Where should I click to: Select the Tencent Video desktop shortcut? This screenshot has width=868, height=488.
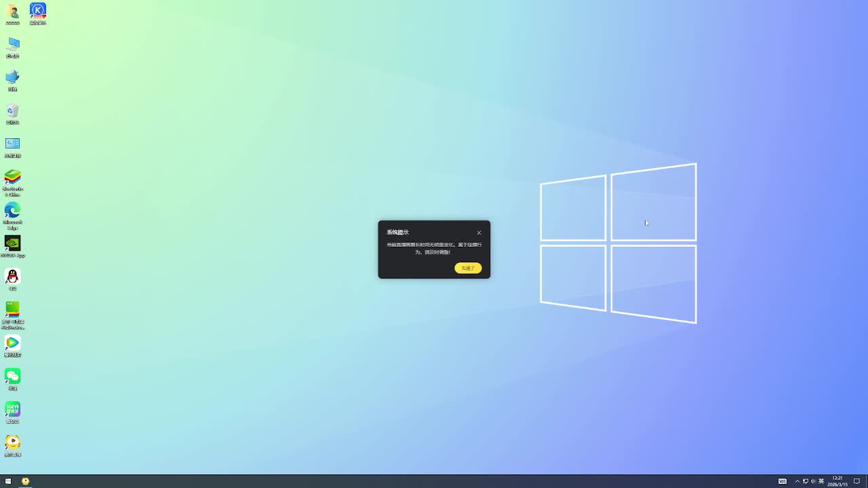pyautogui.click(x=13, y=343)
